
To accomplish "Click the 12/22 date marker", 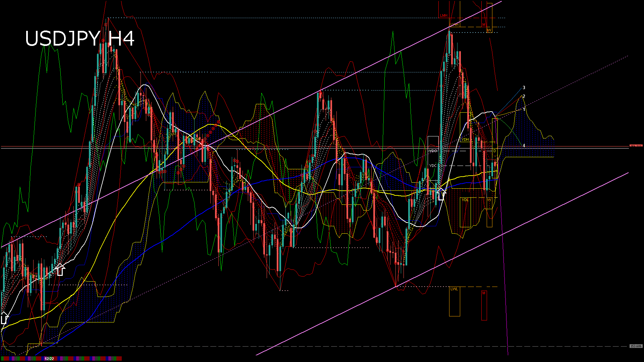I will pos(49,359).
